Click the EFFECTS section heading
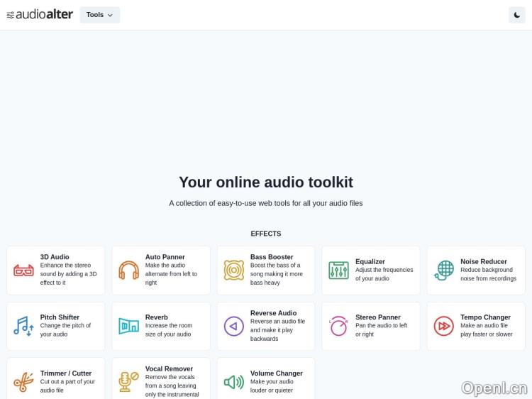The image size is (532, 399). 266,234
